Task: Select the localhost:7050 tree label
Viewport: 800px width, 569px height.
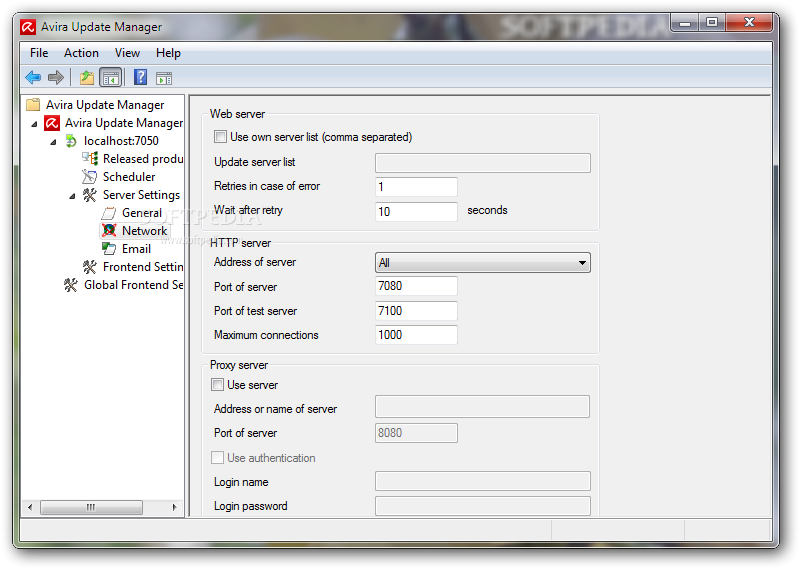Action: click(x=121, y=141)
